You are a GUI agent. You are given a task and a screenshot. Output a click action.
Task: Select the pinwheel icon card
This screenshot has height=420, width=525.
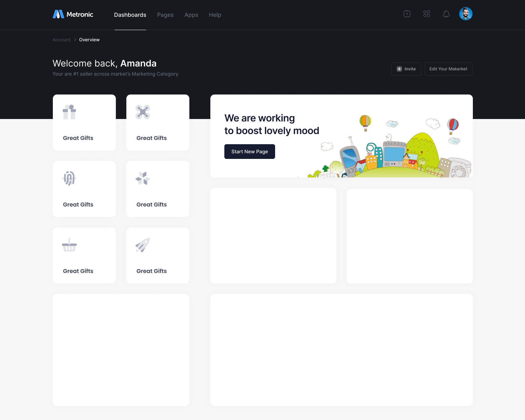click(157, 189)
